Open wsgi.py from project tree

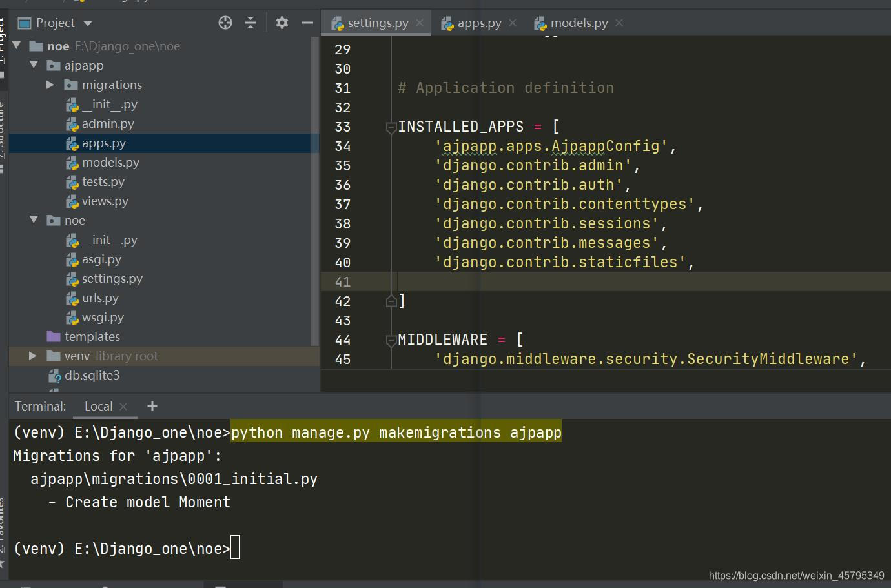[x=103, y=317]
